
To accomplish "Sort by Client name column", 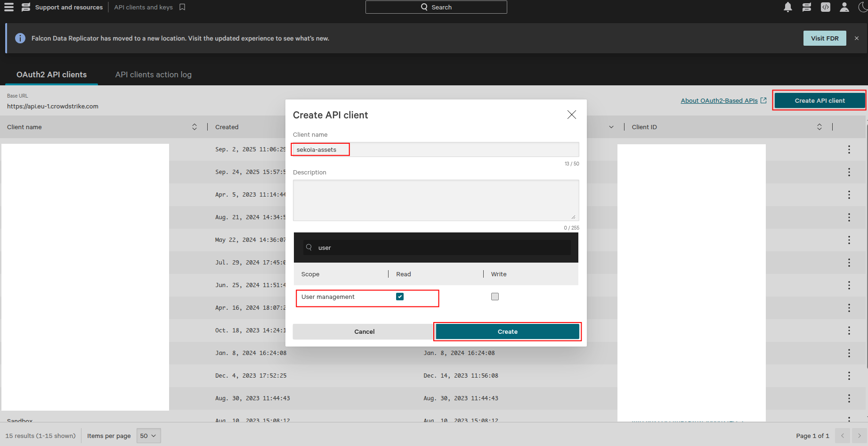I will pyautogui.click(x=194, y=127).
